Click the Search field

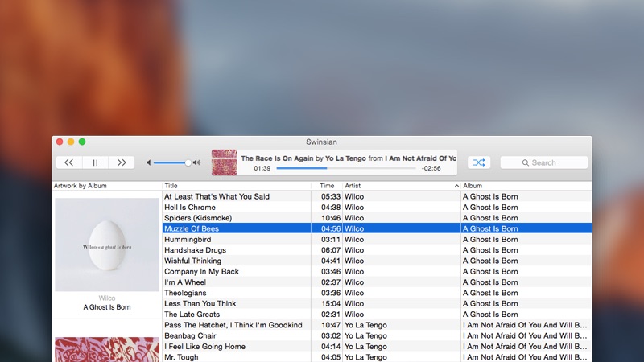544,162
